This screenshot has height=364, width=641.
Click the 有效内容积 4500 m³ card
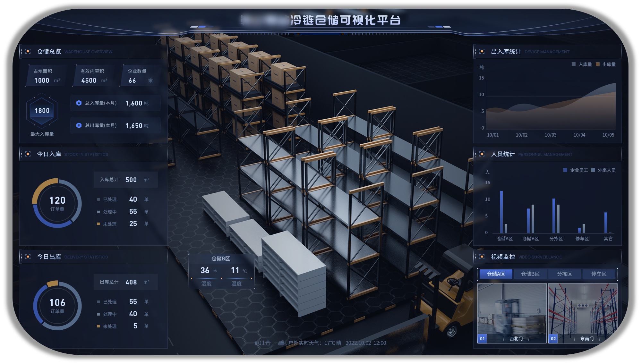click(x=94, y=76)
